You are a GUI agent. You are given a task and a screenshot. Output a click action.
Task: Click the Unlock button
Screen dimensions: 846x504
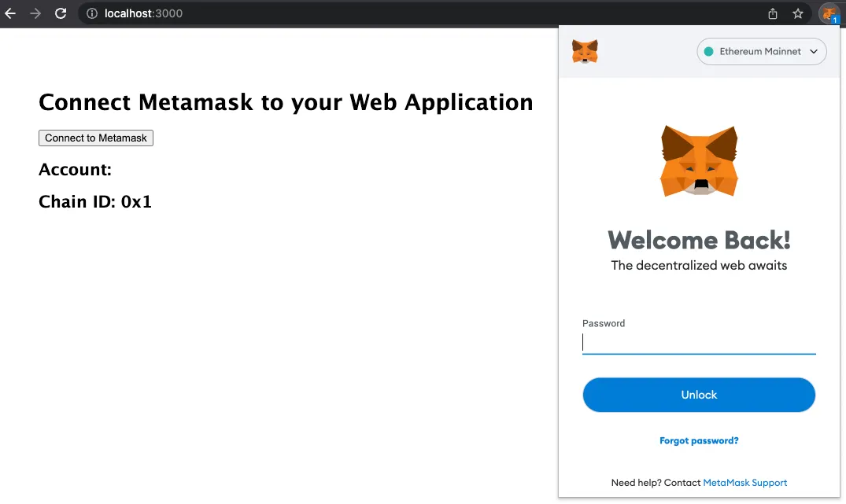click(x=699, y=395)
